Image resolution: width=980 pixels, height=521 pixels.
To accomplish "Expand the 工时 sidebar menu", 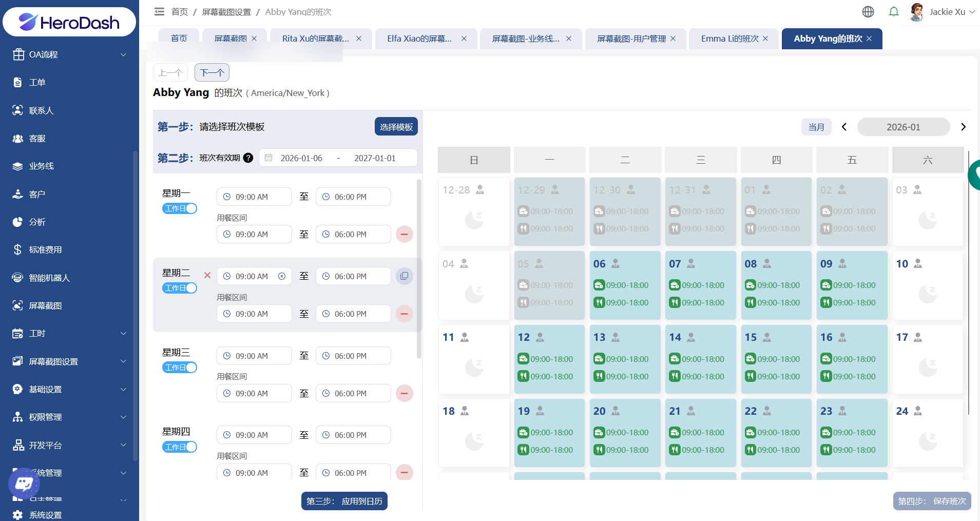I will 69,334.
